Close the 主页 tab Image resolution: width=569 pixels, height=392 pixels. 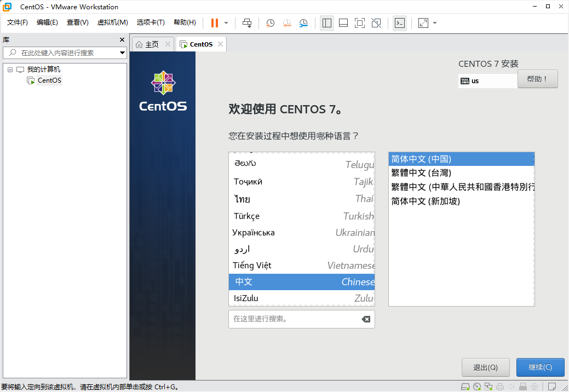click(168, 44)
